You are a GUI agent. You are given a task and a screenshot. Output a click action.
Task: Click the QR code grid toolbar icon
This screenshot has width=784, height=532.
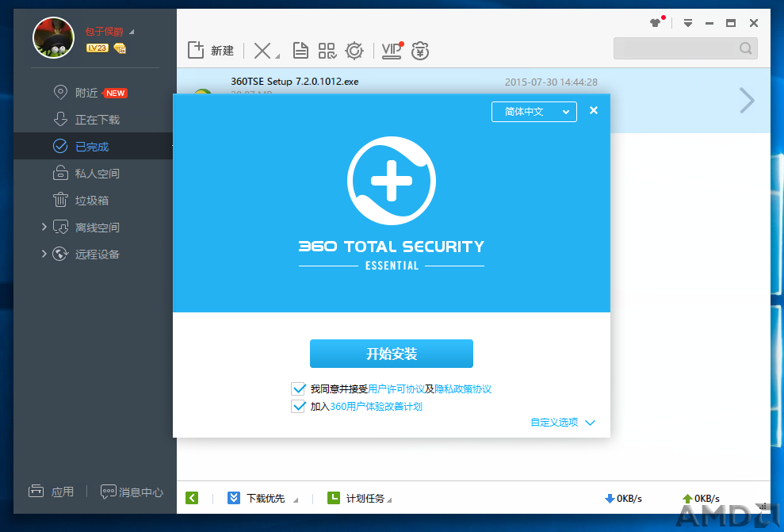click(x=327, y=51)
